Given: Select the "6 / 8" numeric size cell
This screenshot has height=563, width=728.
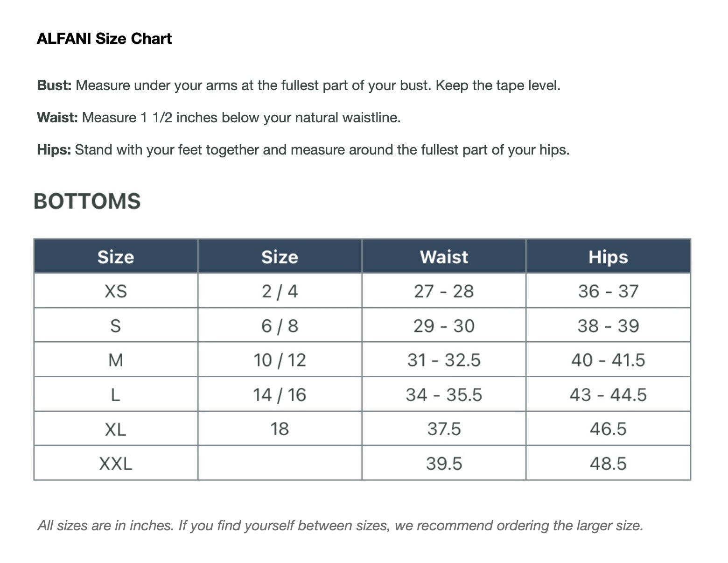Looking at the screenshot, I should (280, 326).
